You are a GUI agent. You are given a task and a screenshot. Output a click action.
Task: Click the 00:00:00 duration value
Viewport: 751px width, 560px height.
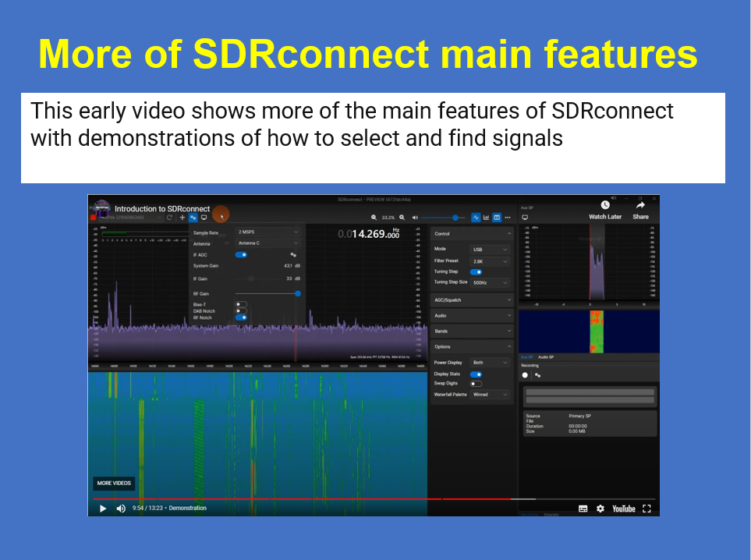pos(578,426)
